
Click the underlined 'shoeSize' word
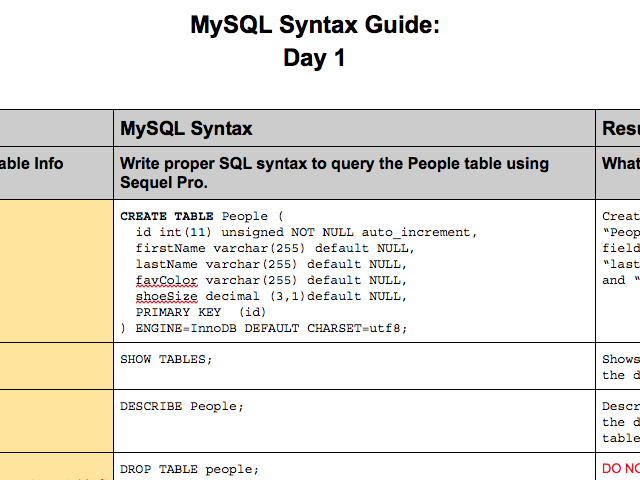[x=167, y=296]
